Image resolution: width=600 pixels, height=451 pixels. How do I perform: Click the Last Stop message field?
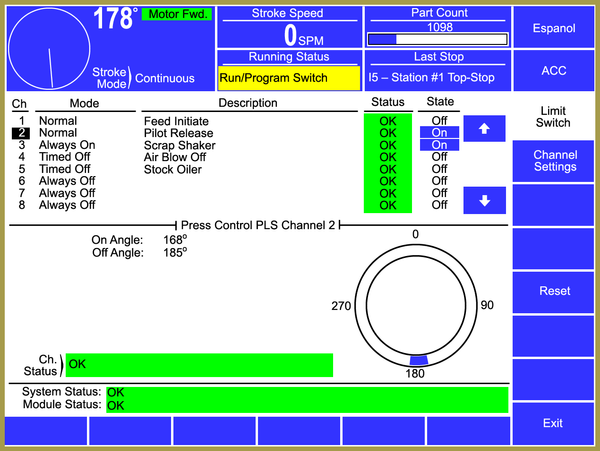(x=438, y=77)
